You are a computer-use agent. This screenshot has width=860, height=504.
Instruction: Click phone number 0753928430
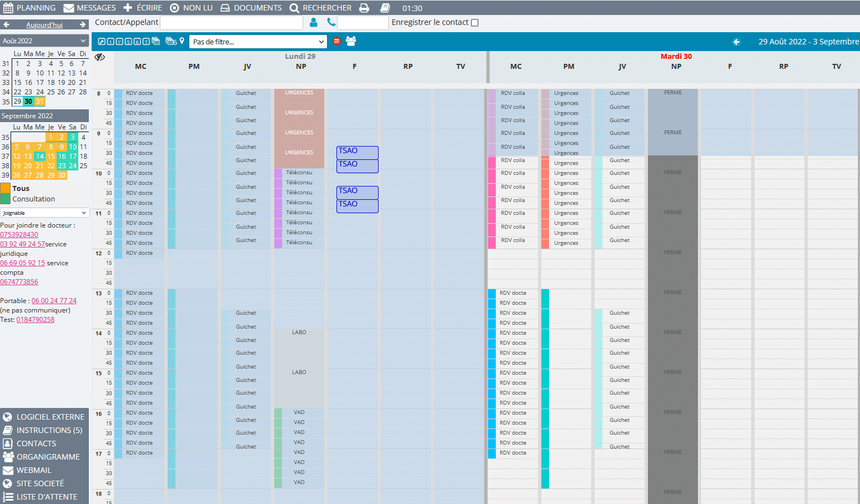click(19, 235)
